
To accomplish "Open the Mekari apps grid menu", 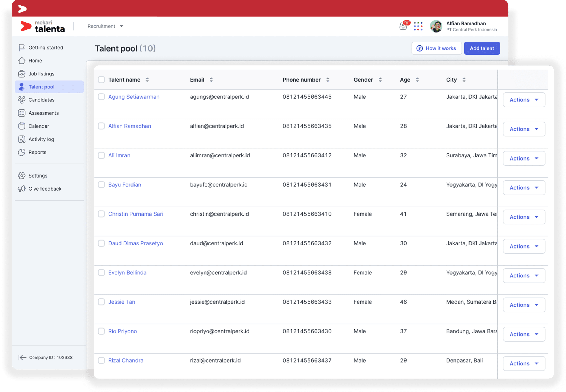I will tap(418, 26).
